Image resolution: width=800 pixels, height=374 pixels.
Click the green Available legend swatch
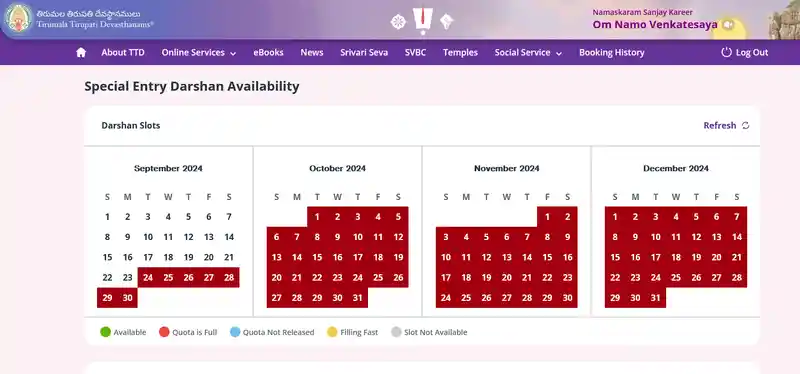[106, 332]
